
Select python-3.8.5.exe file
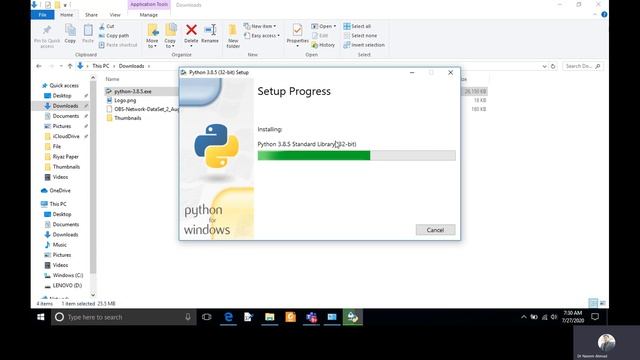133,91
